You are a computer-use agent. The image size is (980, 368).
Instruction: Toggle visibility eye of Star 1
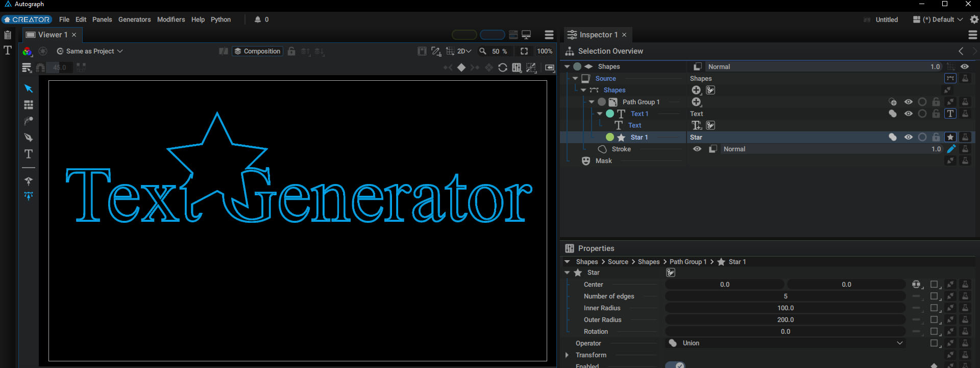(909, 137)
